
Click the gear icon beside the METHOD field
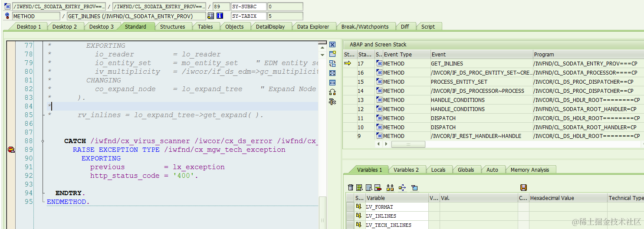tap(7, 16)
